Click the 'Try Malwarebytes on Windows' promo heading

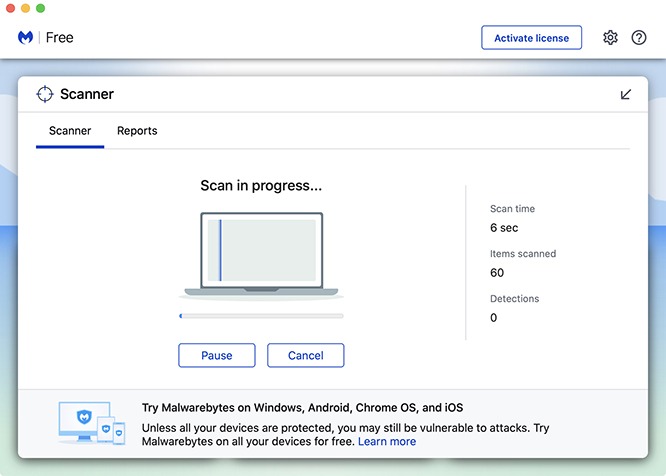tap(302, 408)
